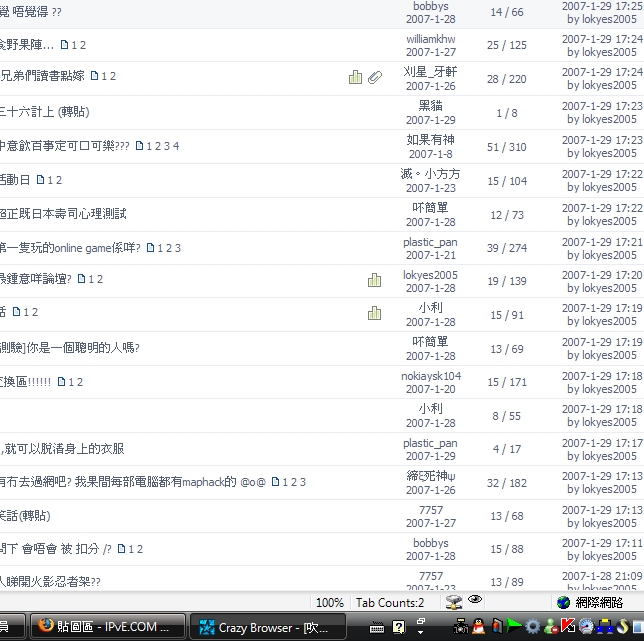Click the keyboard icon on the taskbar
The image size is (644, 641).
click(378, 628)
